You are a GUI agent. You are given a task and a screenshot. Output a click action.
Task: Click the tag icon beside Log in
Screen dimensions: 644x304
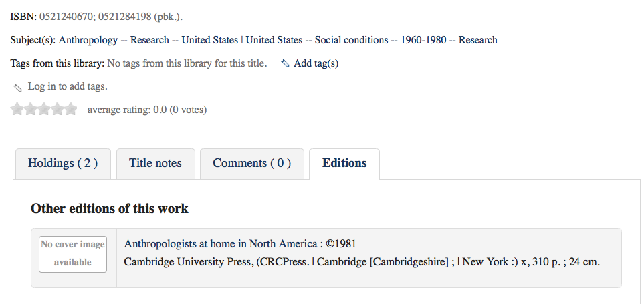[17, 88]
